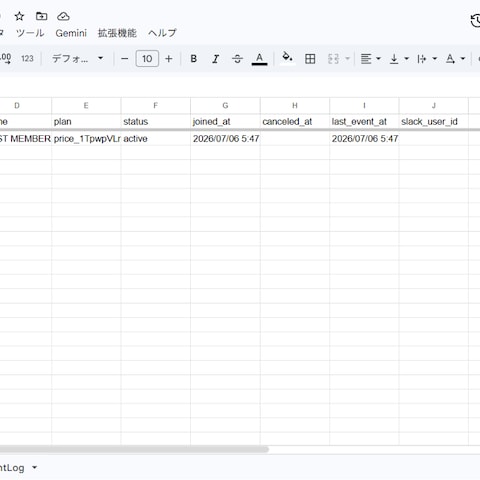Select cell containing ST MEMBER

coord(26,138)
